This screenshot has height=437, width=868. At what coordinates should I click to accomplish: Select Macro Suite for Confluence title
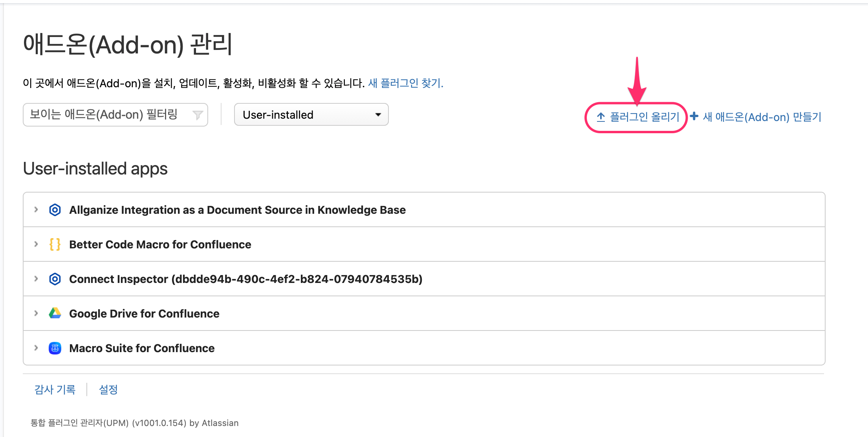tap(142, 348)
